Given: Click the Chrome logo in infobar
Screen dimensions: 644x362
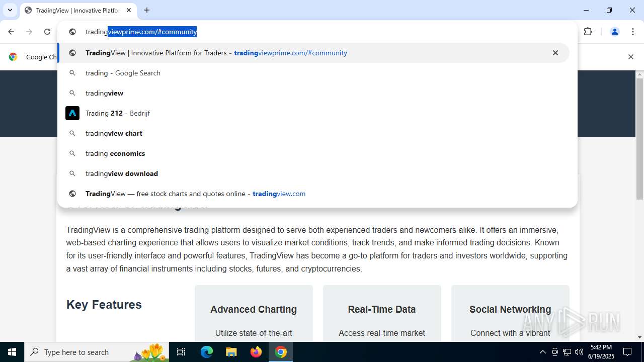Looking at the screenshot, I should click(13, 57).
